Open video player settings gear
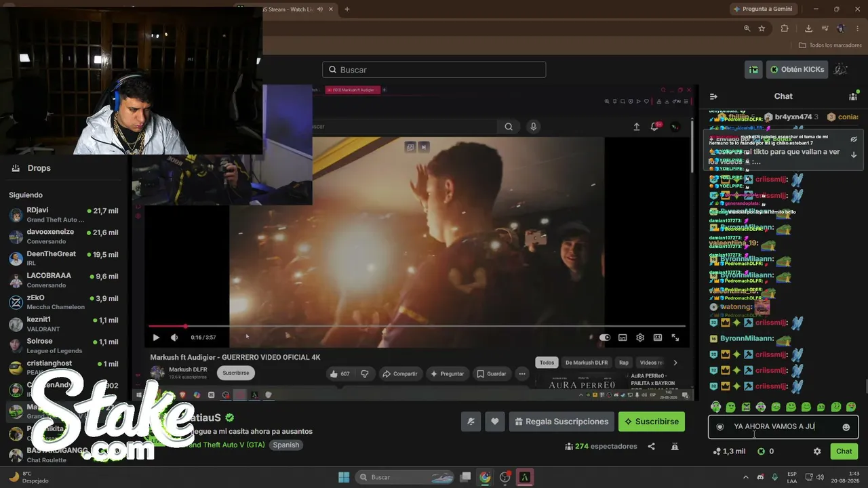868x488 pixels. click(x=640, y=338)
